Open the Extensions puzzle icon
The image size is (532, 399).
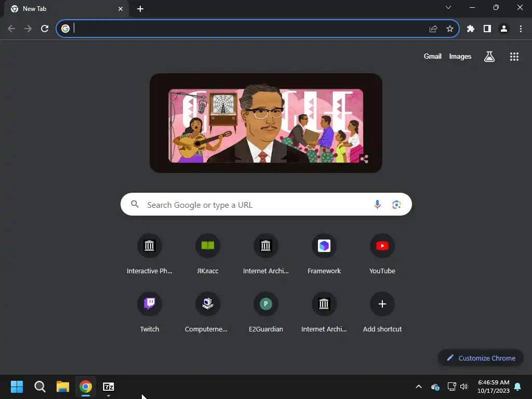pyautogui.click(x=470, y=29)
